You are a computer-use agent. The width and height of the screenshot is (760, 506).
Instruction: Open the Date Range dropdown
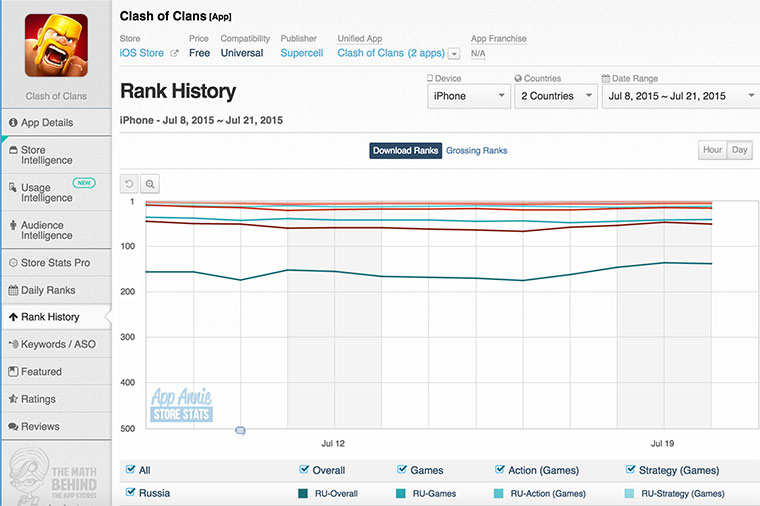coord(681,96)
